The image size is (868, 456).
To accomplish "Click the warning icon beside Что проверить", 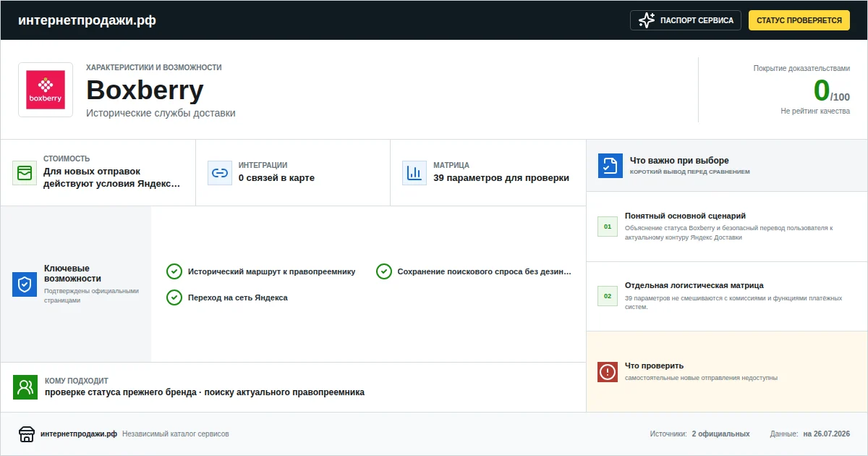I will (x=608, y=372).
